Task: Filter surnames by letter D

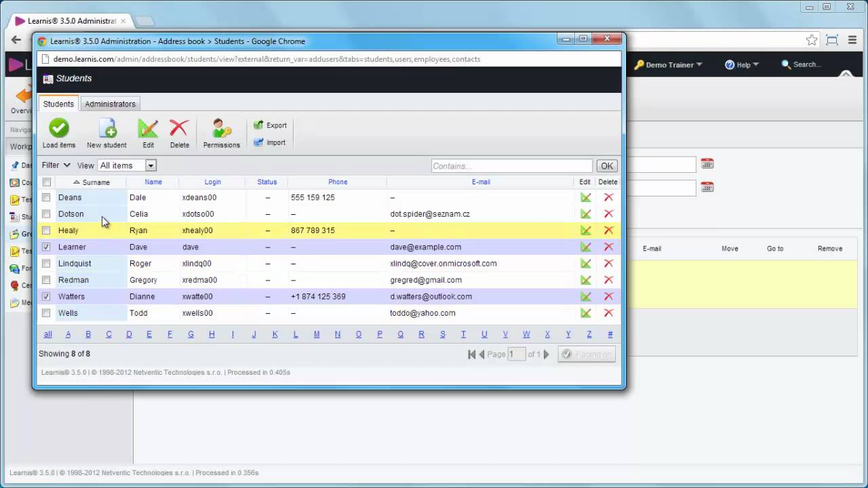Action: [129, 334]
